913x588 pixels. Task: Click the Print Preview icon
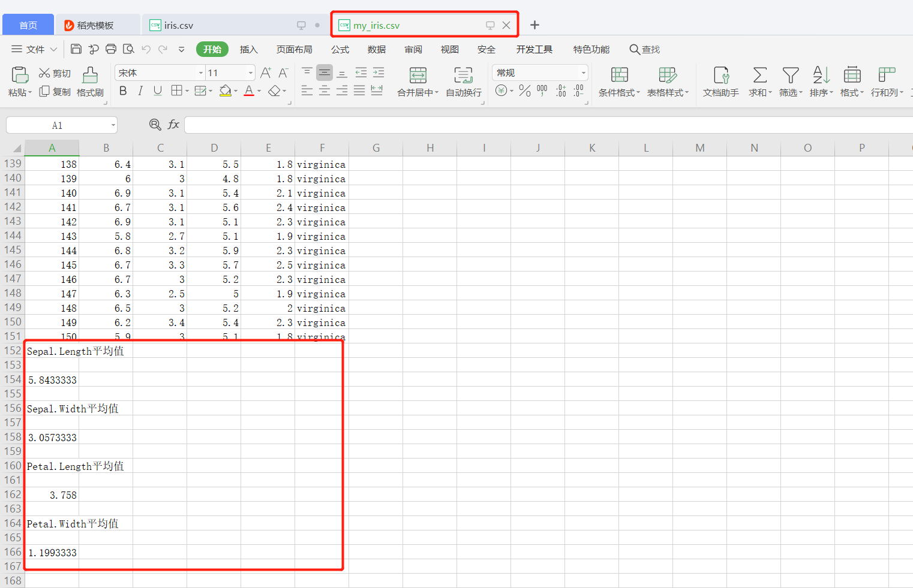pos(128,49)
